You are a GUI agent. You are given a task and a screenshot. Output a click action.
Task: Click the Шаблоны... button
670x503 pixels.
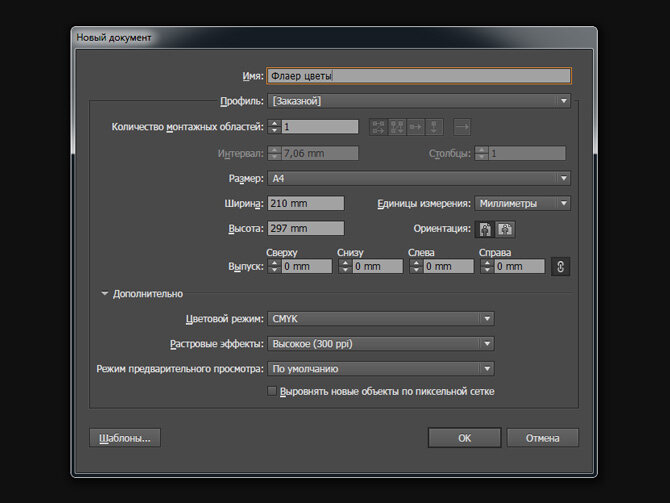125,438
